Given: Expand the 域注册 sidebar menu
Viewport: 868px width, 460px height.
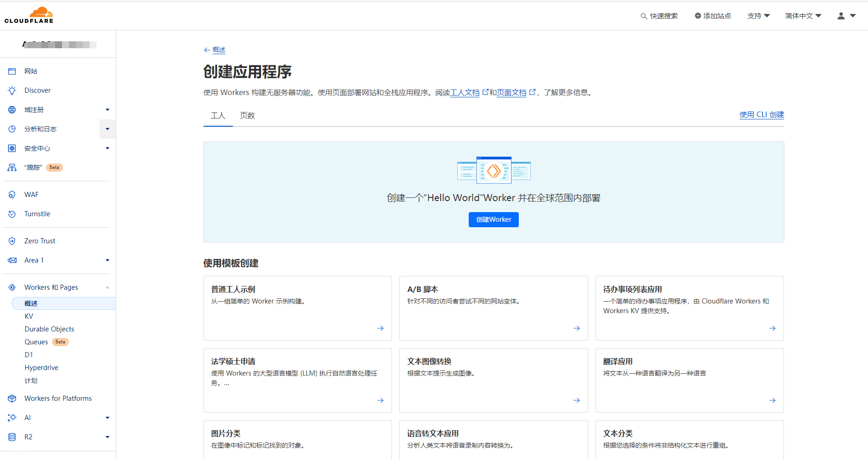Looking at the screenshot, I should [108, 110].
